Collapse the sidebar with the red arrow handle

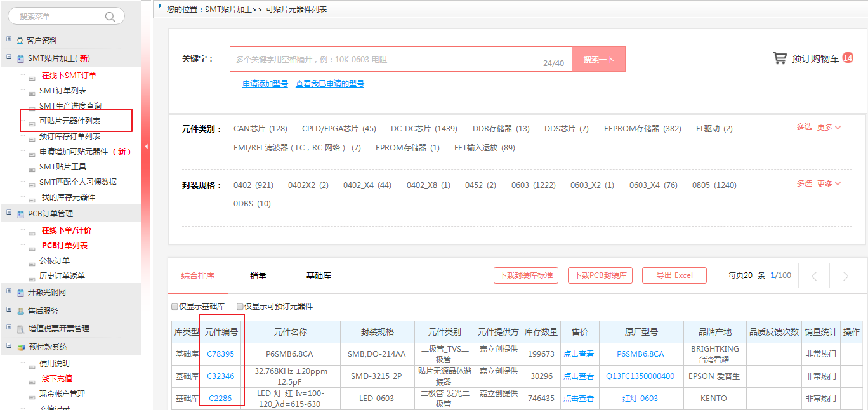pyautogui.click(x=146, y=147)
